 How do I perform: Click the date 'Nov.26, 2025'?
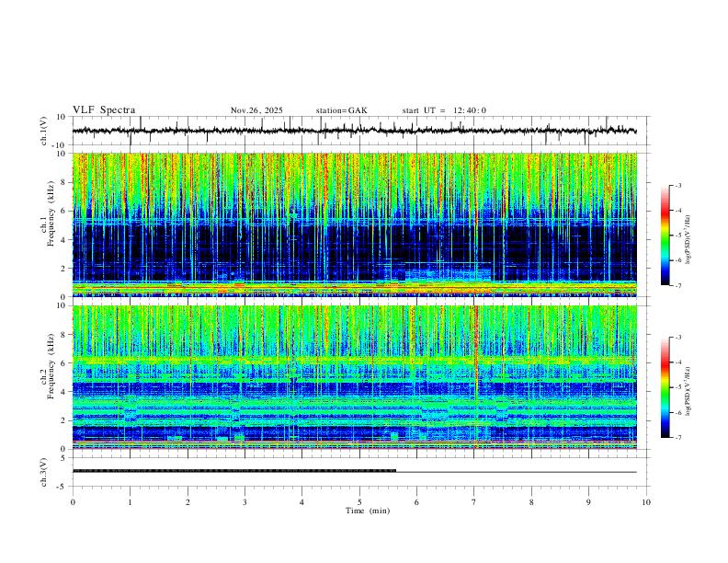(256, 110)
